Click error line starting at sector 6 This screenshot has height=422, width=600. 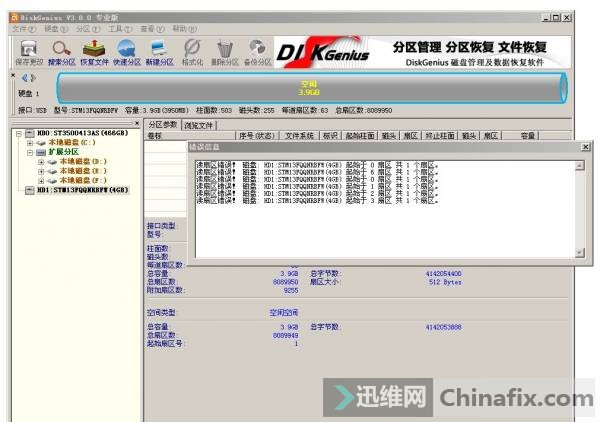317,173
